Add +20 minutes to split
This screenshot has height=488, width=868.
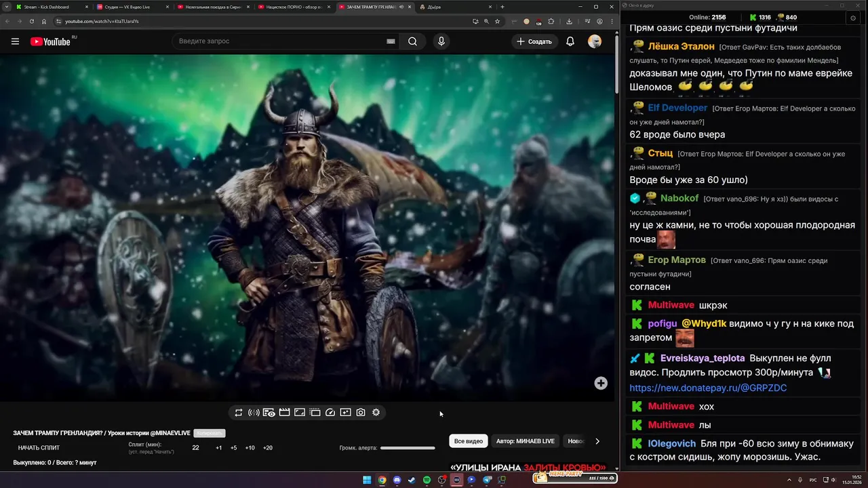(268, 448)
